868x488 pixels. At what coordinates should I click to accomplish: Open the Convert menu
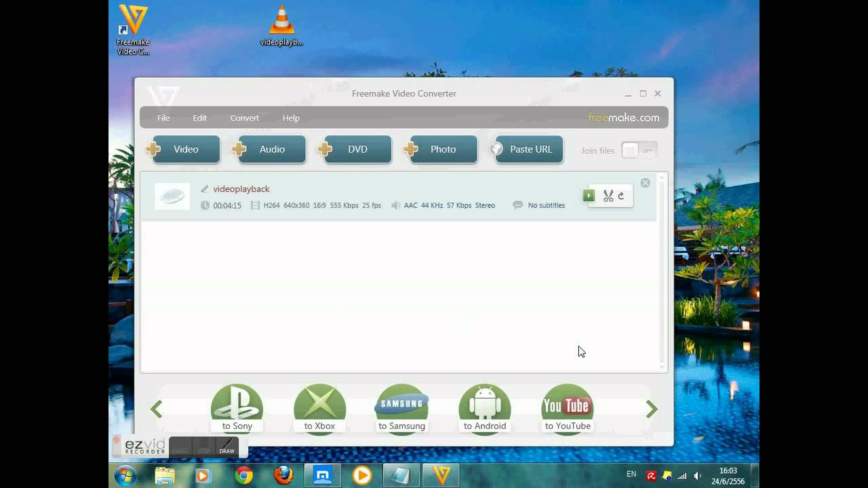[244, 118]
